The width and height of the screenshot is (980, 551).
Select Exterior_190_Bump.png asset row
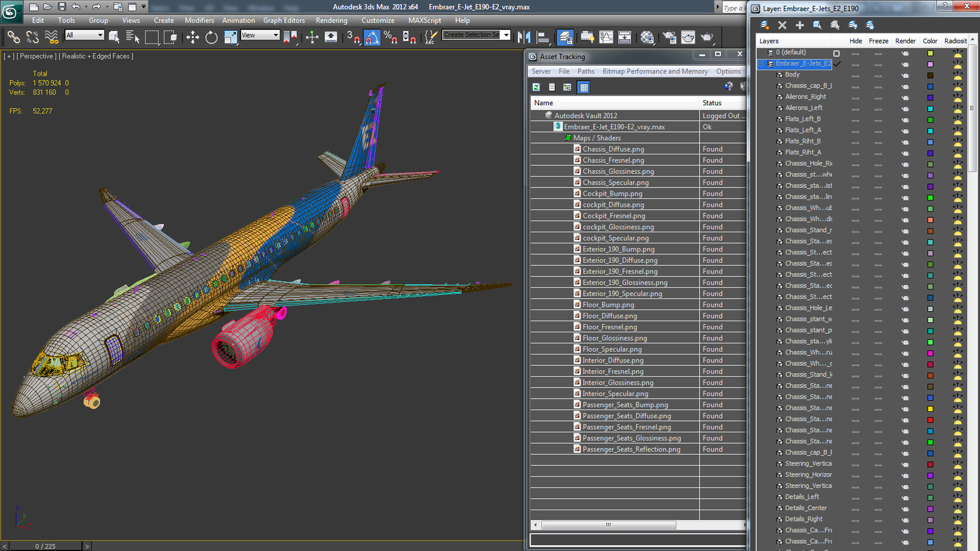pyautogui.click(x=638, y=249)
